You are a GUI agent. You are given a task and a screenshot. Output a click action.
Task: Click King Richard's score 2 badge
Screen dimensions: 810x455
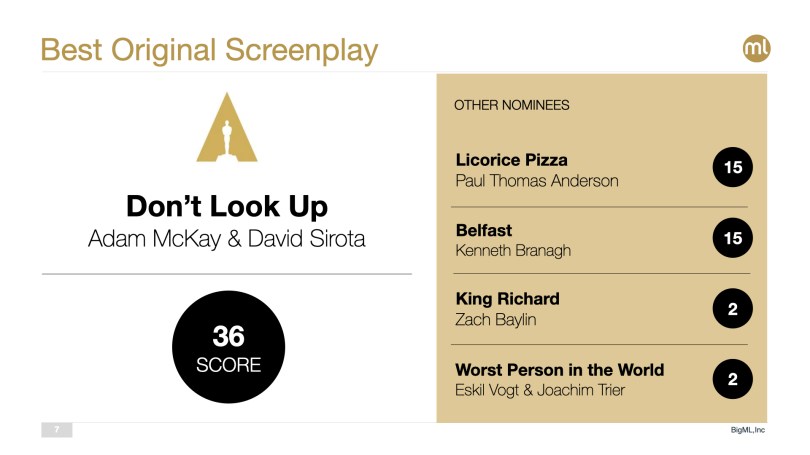[x=732, y=309]
